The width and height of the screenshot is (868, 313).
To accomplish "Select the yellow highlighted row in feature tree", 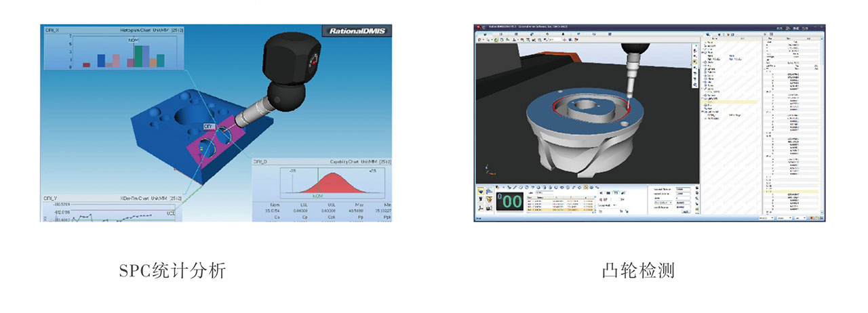I will pyautogui.click(x=730, y=102).
